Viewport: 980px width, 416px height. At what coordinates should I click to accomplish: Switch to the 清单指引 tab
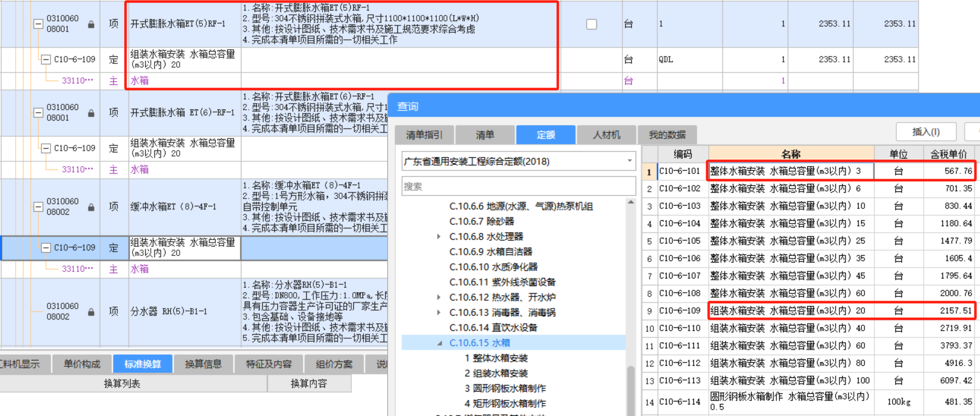pos(424,135)
